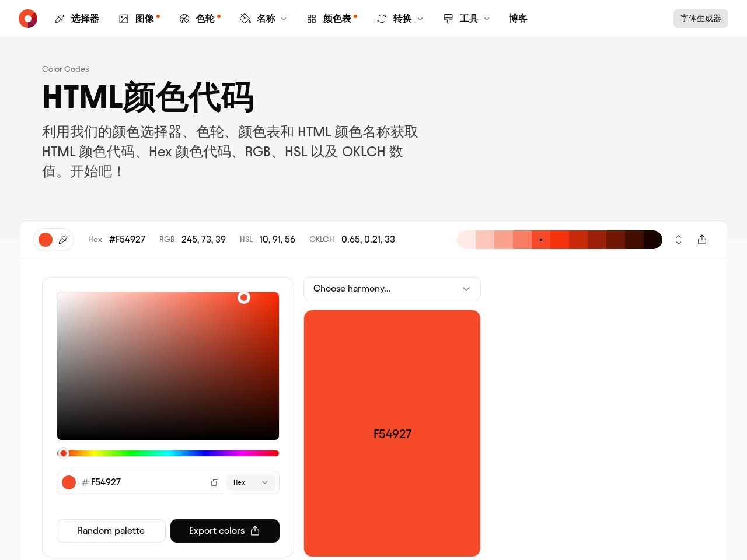The height and width of the screenshot is (560, 747).
Task: Click the 图像 picture nav icon
Action: [x=124, y=19]
